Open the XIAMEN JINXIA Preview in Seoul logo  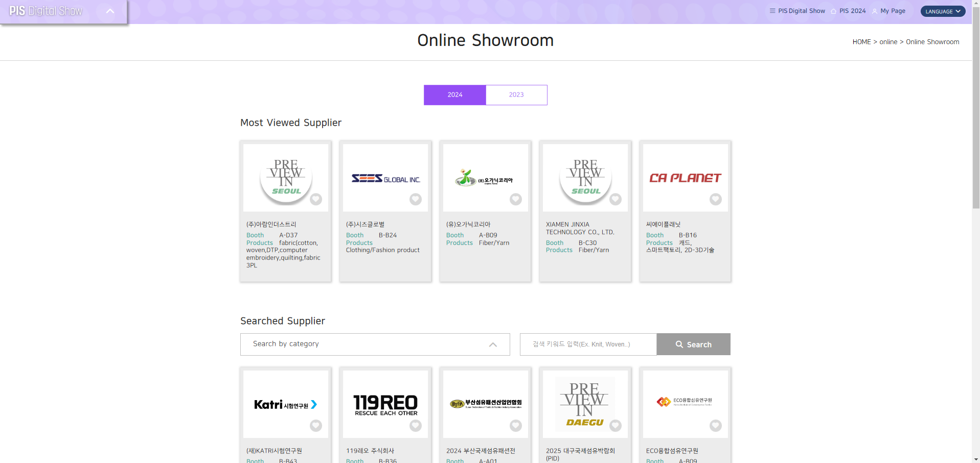pos(585,178)
